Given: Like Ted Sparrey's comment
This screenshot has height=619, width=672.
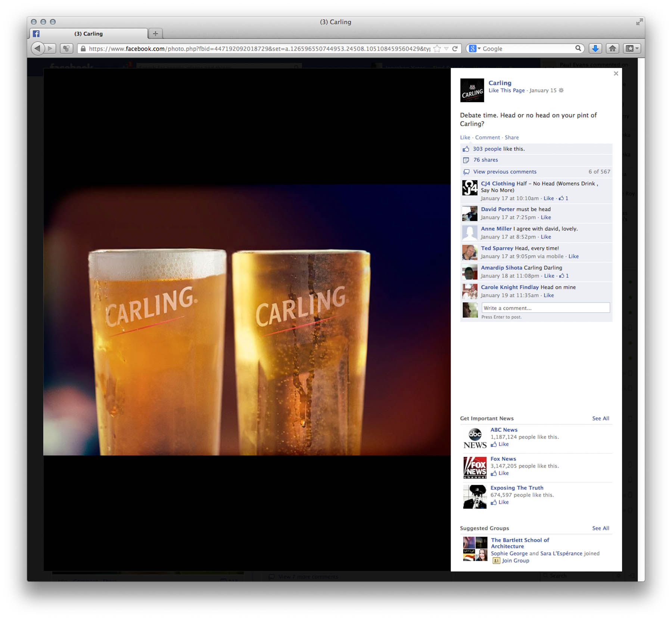Looking at the screenshot, I should pos(573,256).
